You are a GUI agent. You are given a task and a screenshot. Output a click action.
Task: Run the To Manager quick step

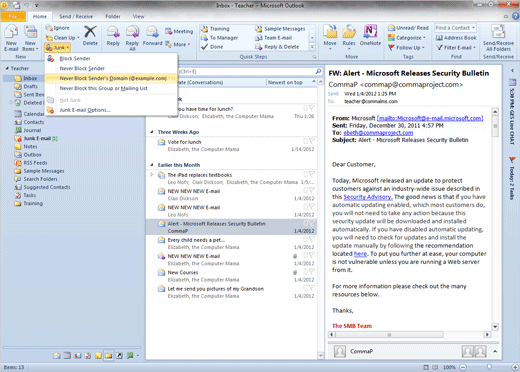coord(220,38)
